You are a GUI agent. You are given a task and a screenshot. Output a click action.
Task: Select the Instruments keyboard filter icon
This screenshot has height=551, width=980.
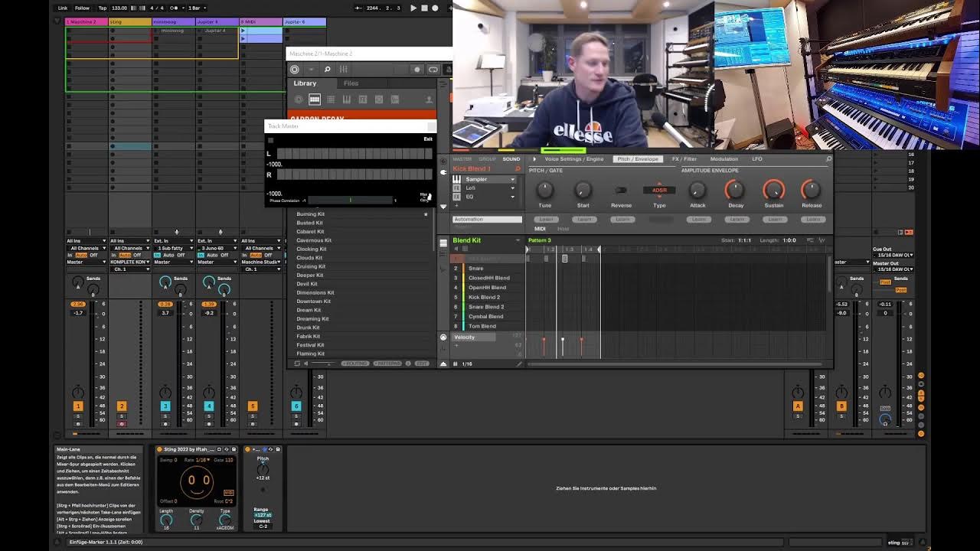[x=347, y=99]
